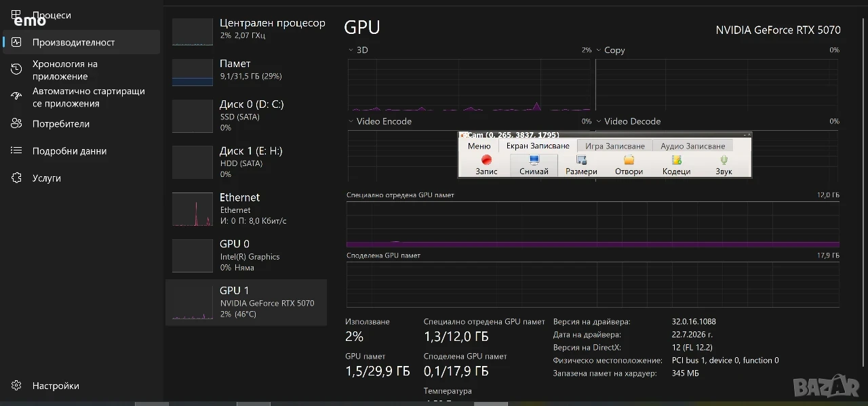Select Централен процесор in performance list
This screenshot has width=868, height=406.
(x=246, y=32)
